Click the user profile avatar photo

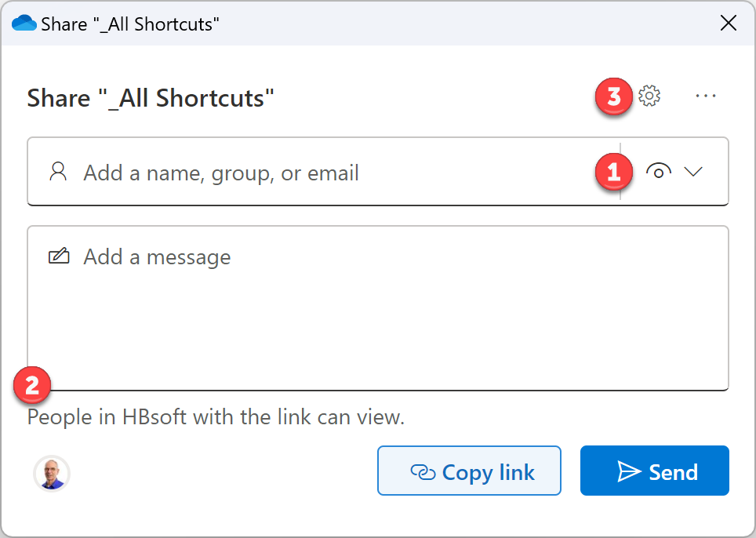(52, 473)
